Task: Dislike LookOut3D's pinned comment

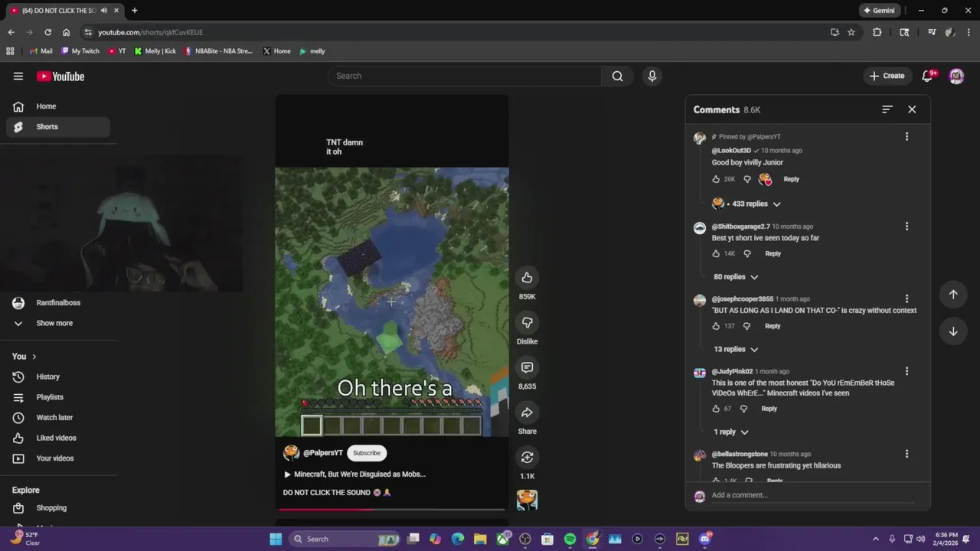Action: (747, 179)
